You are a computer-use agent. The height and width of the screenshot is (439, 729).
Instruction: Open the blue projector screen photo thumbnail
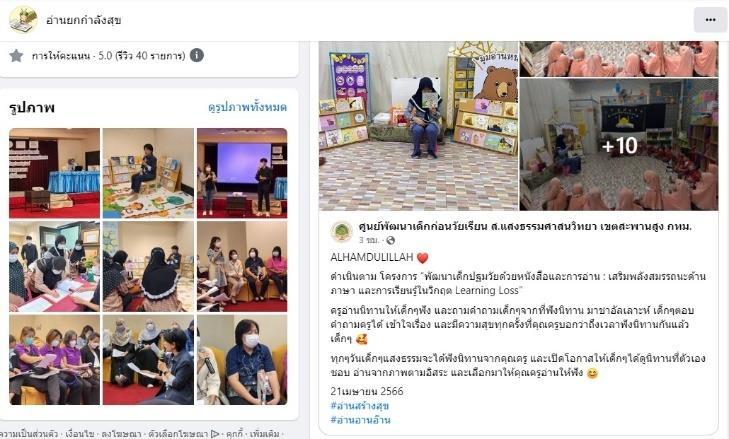(242, 173)
